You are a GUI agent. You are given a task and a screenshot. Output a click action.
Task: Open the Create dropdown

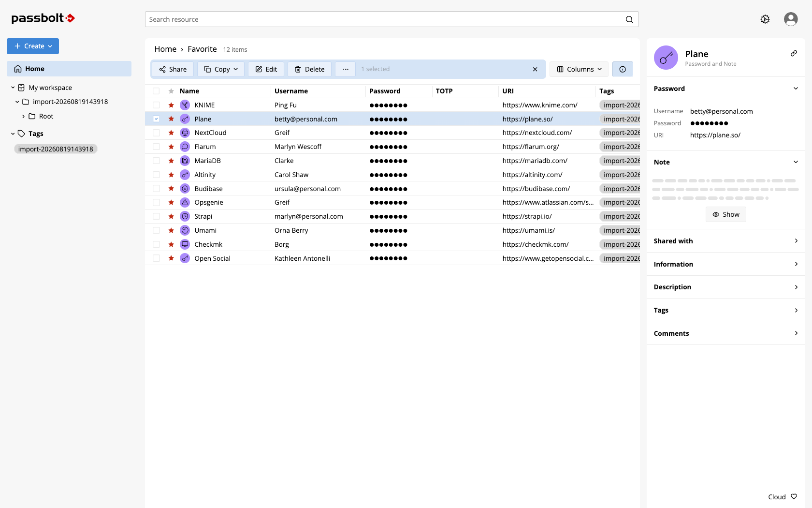pos(33,46)
